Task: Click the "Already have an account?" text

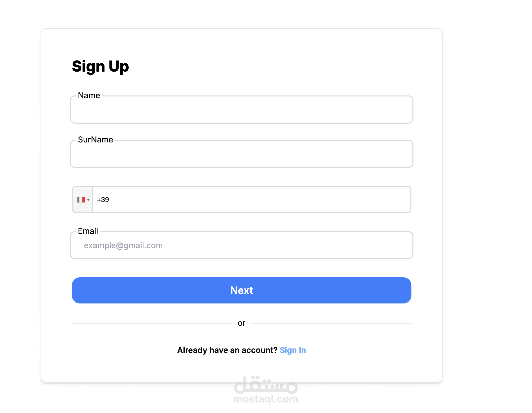Action: 227,350
